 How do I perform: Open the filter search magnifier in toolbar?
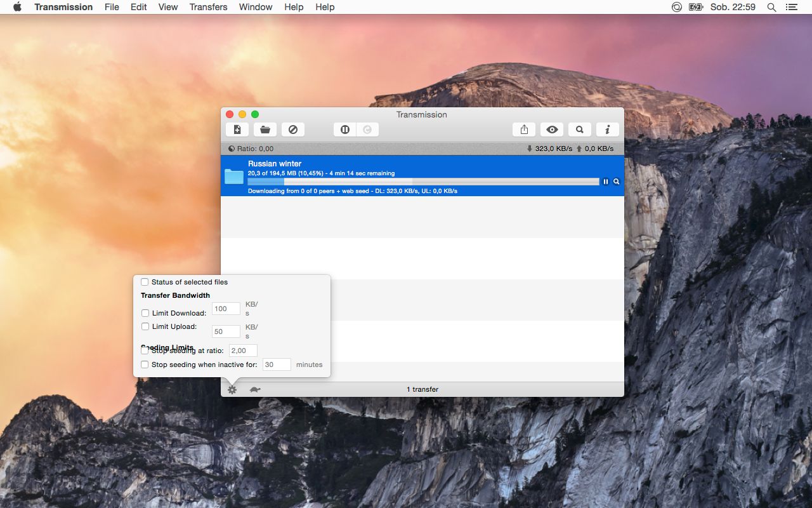tap(580, 130)
